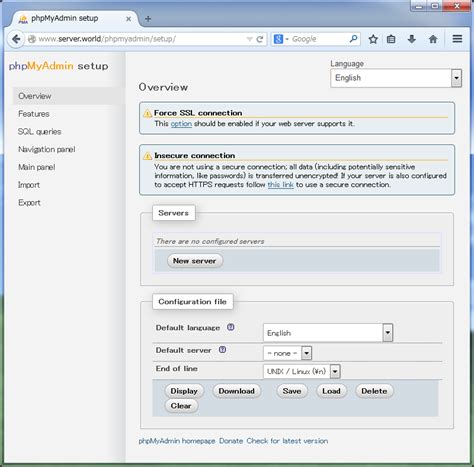Open Features in the sidebar
The width and height of the screenshot is (474, 467).
coord(34,114)
